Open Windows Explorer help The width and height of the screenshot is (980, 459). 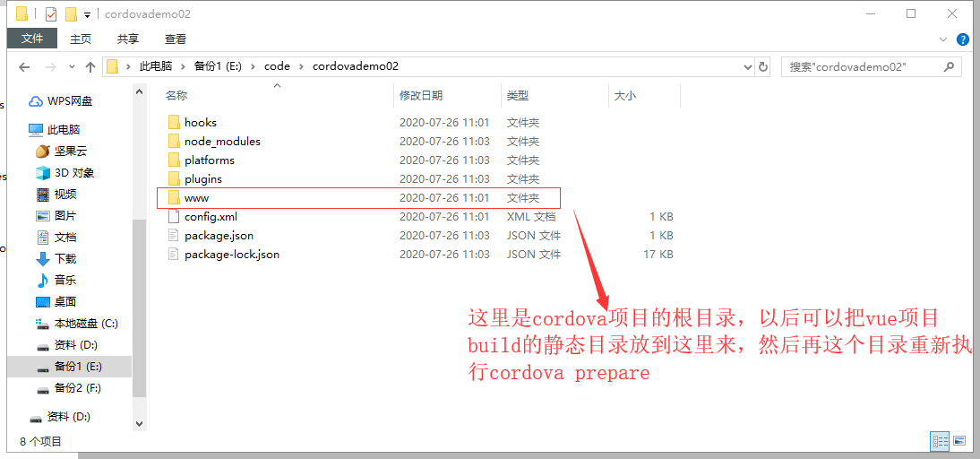[962, 39]
